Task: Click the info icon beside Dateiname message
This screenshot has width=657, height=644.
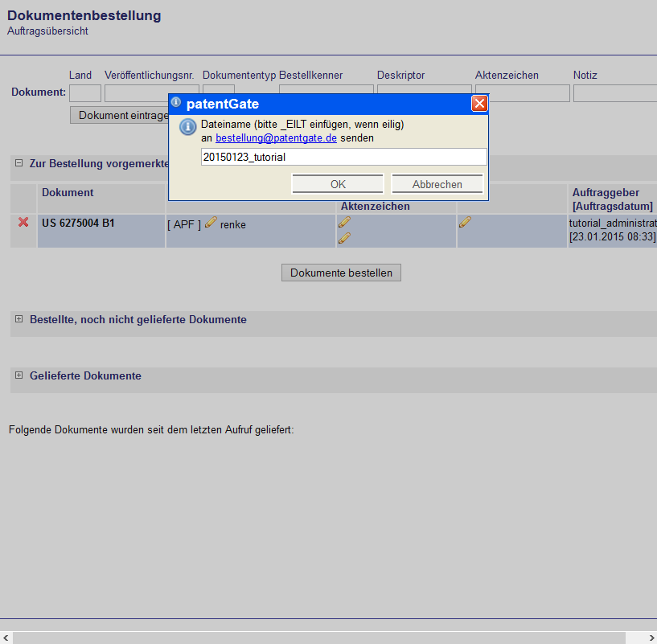Action: (x=187, y=126)
